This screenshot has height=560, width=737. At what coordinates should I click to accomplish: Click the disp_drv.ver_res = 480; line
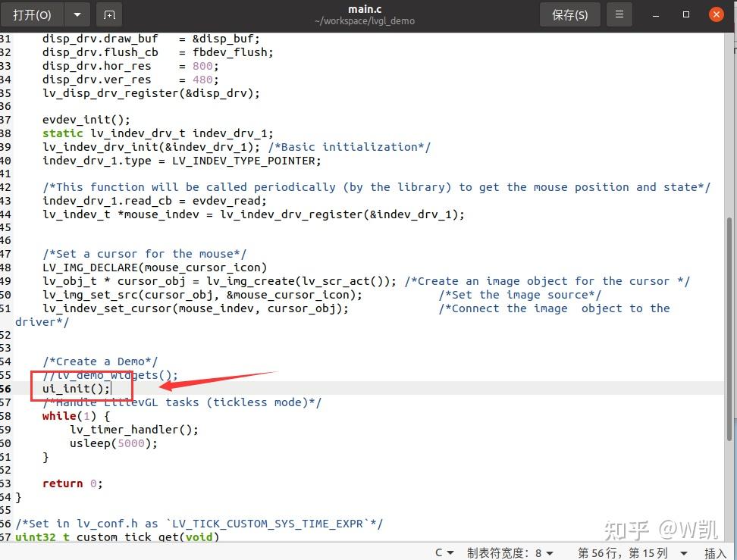130,80
